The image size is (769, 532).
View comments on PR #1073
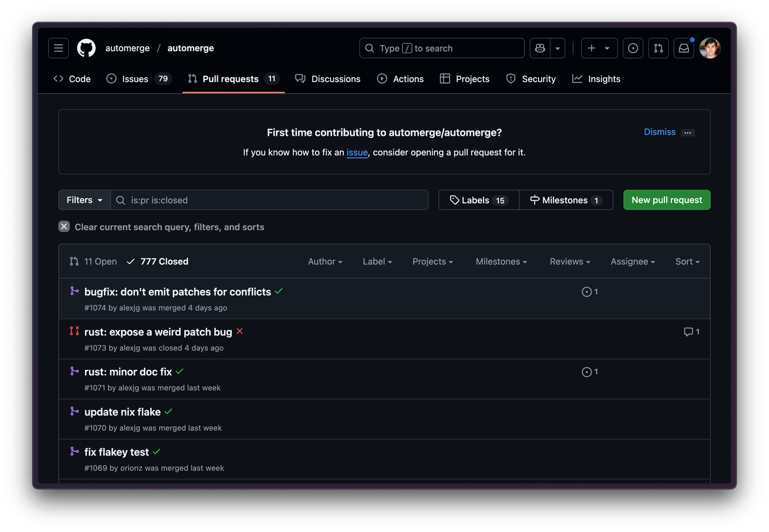[x=691, y=332]
